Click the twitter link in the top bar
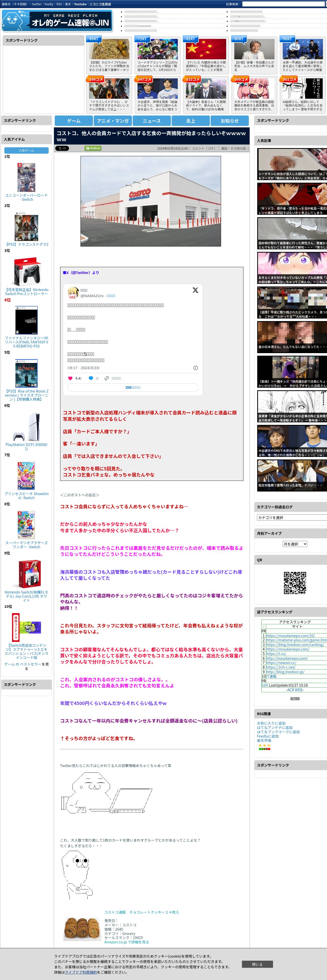The height and width of the screenshot is (980, 327). tap(36, 4)
